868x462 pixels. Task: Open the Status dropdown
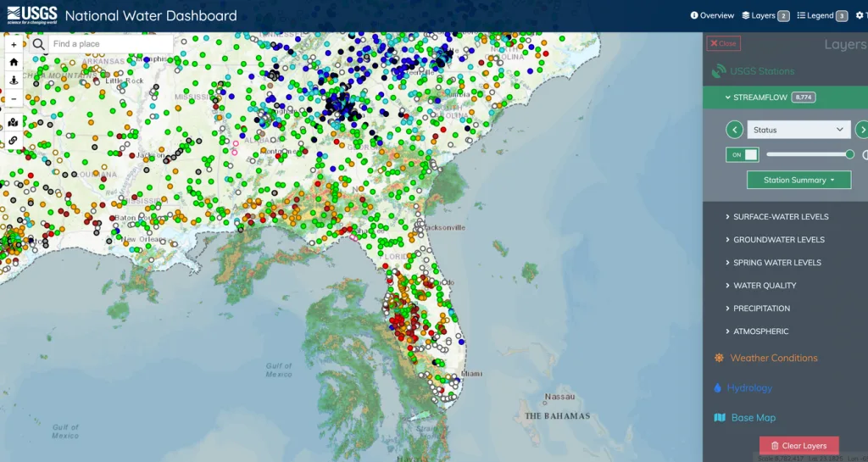pos(798,130)
